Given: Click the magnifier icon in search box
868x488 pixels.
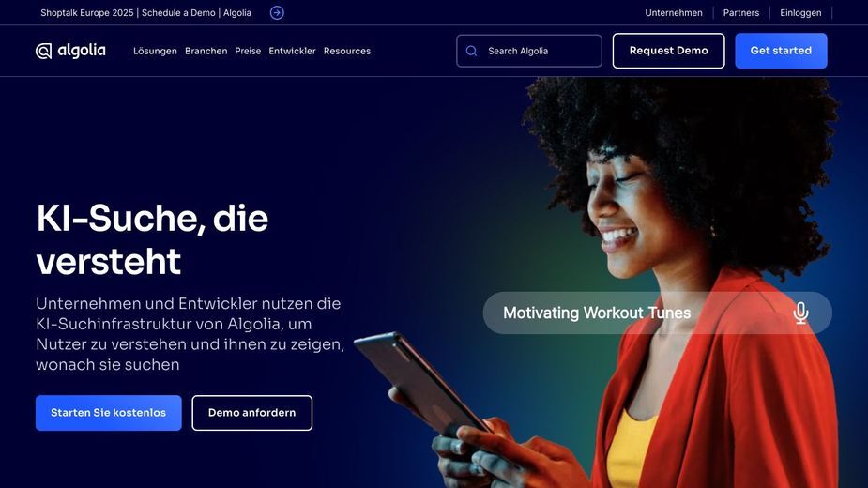Looking at the screenshot, I should 472,51.
